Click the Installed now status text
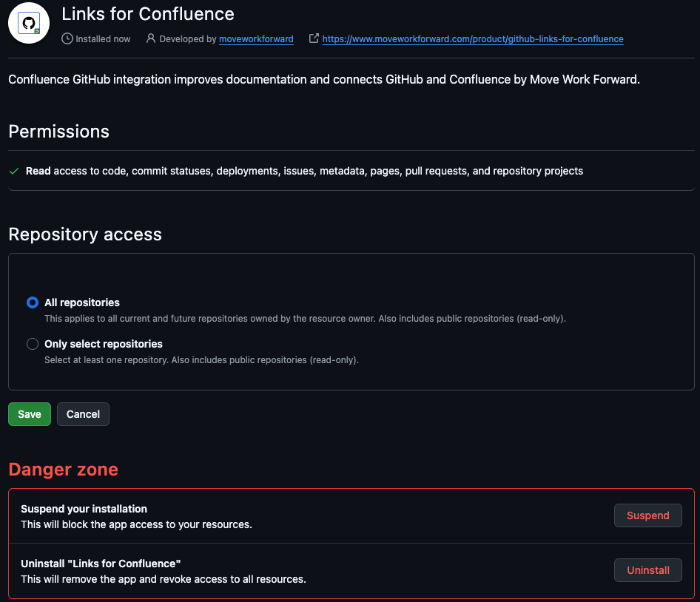The height and width of the screenshot is (602, 700). 103,38
